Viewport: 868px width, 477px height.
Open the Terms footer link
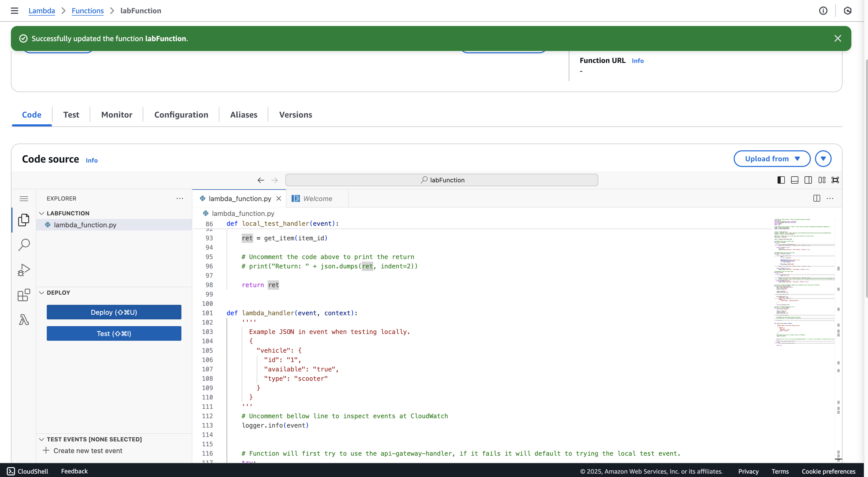pos(780,471)
